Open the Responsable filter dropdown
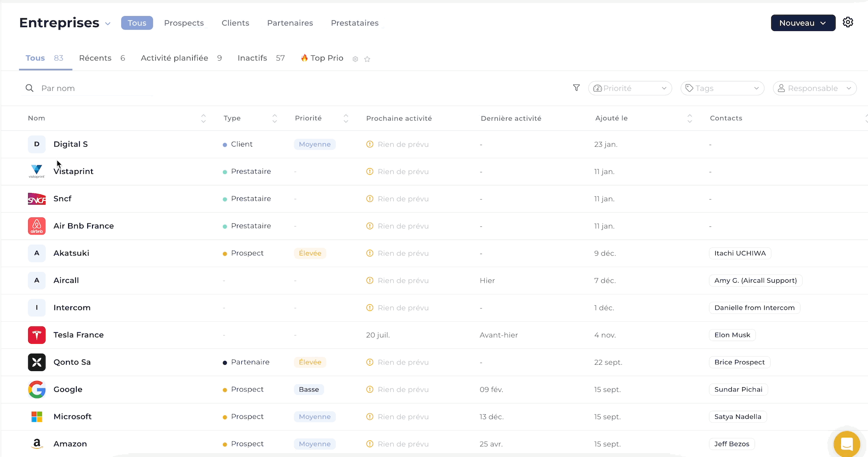This screenshot has width=868, height=457. pos(815,88)
